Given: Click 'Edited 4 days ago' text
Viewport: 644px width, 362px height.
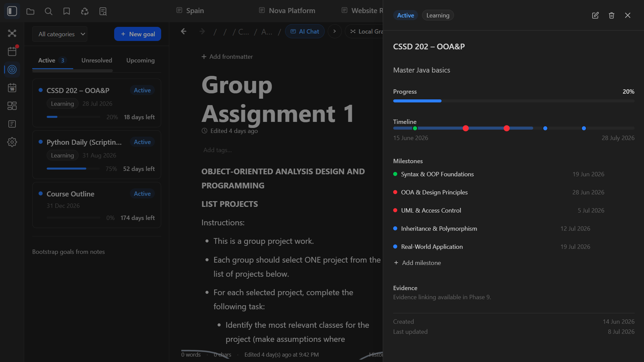Looking at the screenshot, I should [x=234, y=131].
